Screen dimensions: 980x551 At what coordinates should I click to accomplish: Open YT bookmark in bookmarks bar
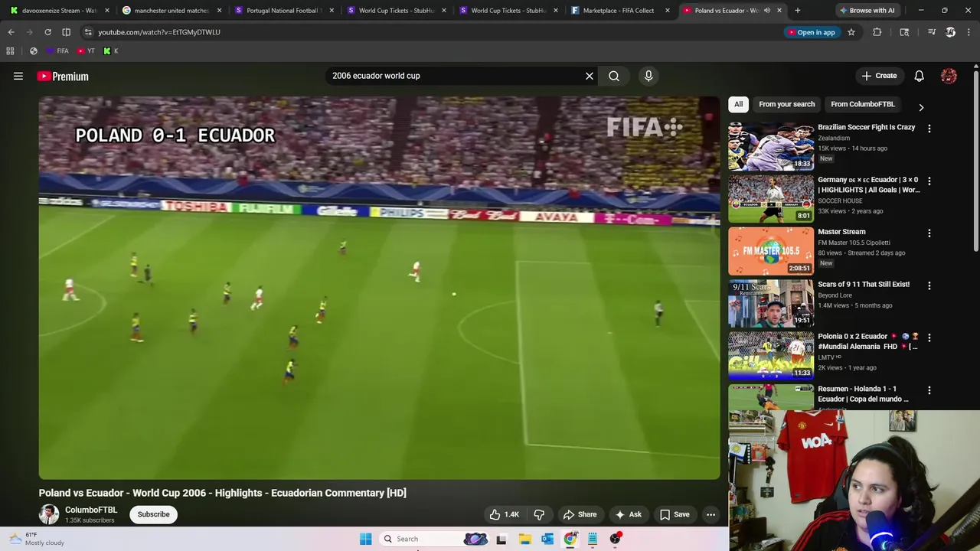click(x=86, y=51)
